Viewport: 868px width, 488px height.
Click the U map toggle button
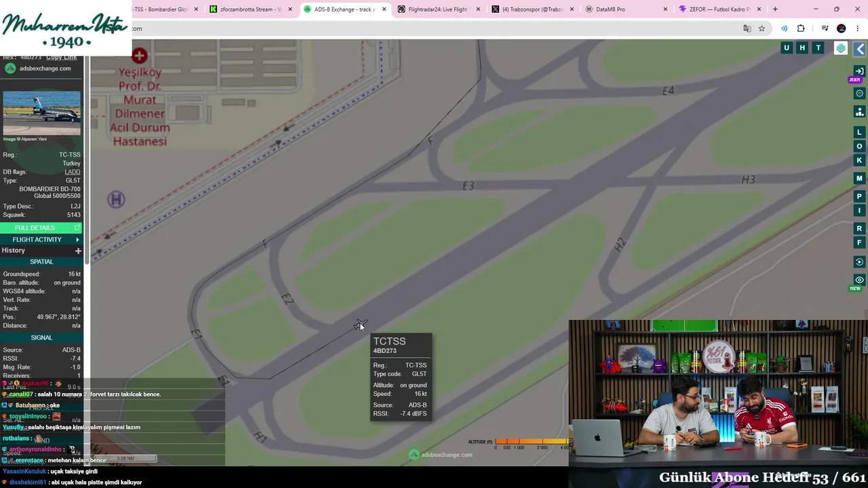787,47
